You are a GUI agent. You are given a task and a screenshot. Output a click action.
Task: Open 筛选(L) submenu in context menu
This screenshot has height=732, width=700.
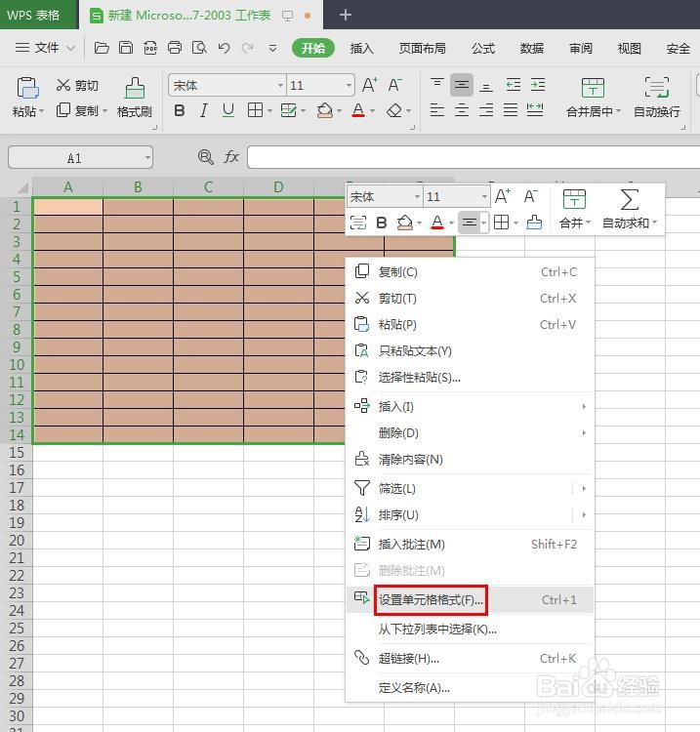(471, 488)
